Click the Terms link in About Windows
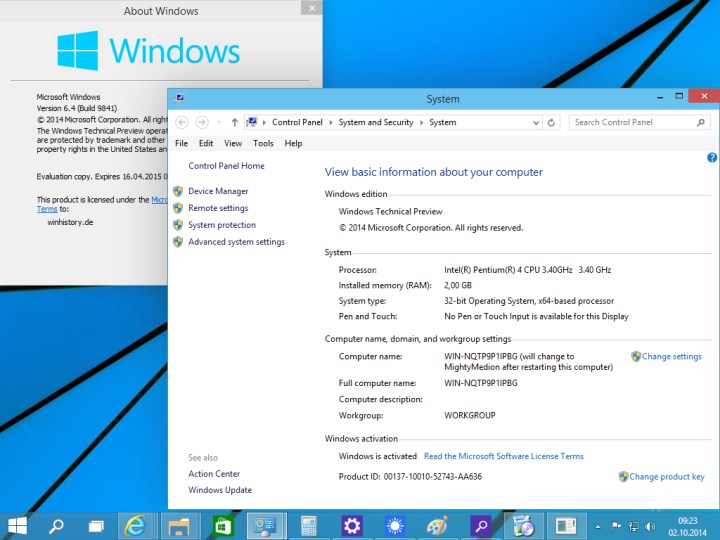The image size is (720, 540). tap(47, 209)
